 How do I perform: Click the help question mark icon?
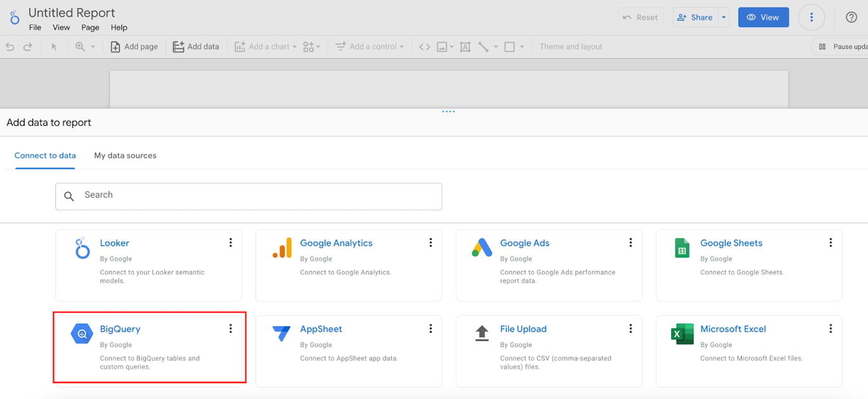(851, 17)
